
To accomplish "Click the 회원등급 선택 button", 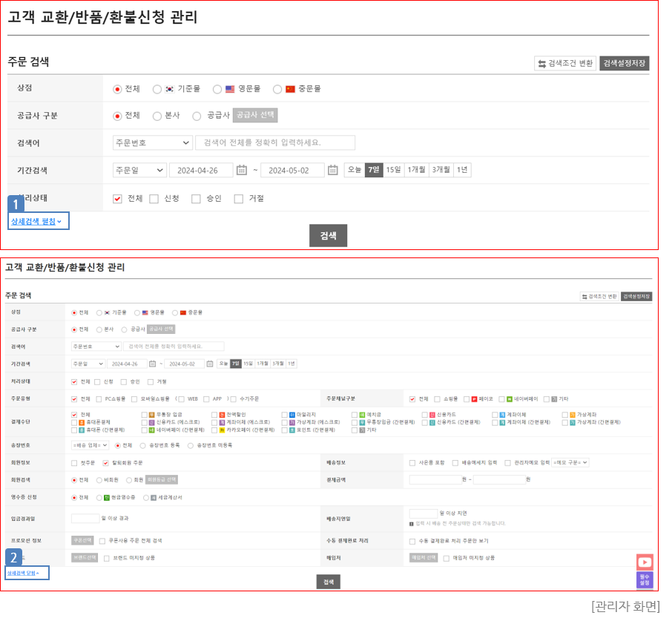I will (162, 480).
